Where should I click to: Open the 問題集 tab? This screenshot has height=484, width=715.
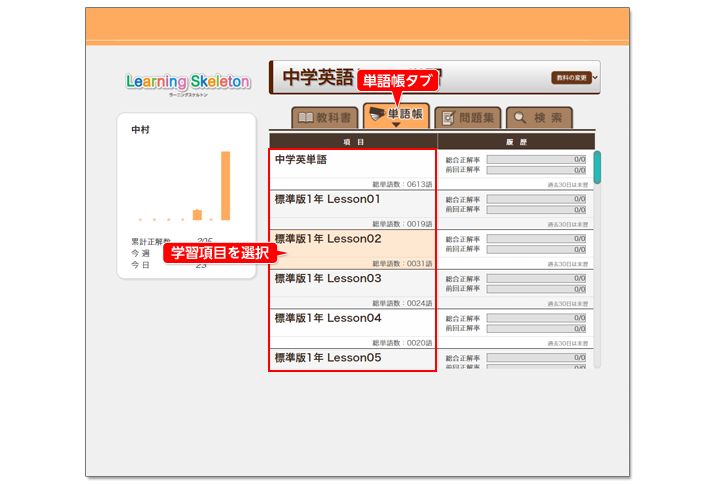point(468,118)
